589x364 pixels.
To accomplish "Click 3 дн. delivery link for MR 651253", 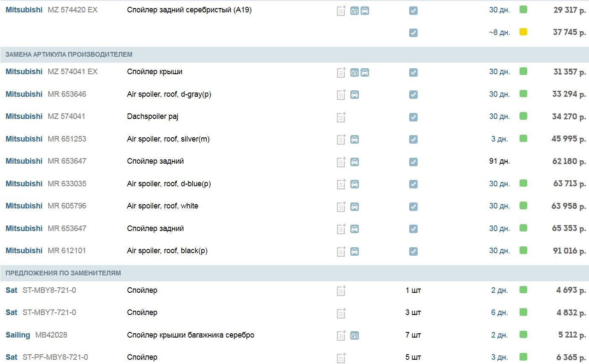I will click(x=499, y=139).
